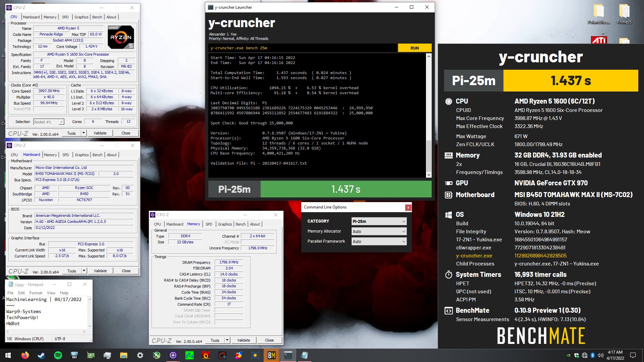Image resolution: width=644 pixels, height=362 pixels.
Task: Open the Socket #1 selection dropdown
Action: coord(49,122)
